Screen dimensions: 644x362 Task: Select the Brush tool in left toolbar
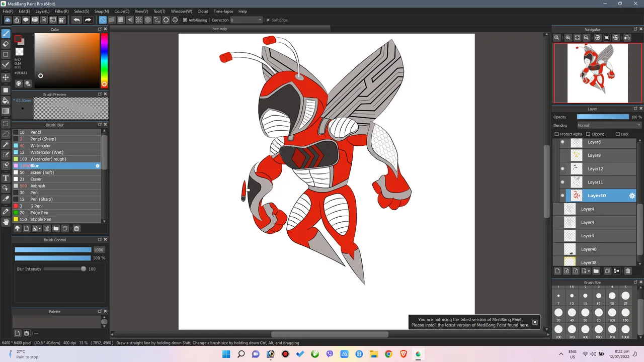tap(6, 34)
